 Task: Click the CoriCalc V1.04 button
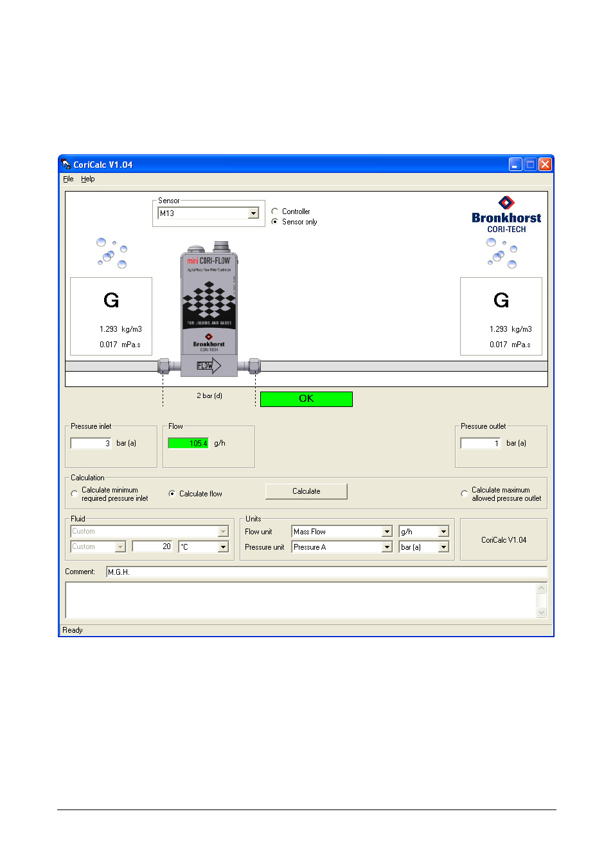[504, 540]
